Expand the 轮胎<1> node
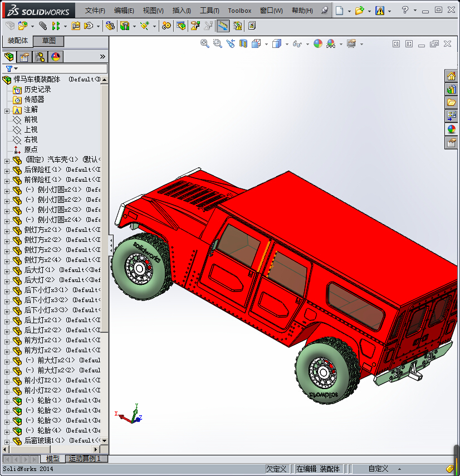The image size is (460, 476). click(7, 402)
